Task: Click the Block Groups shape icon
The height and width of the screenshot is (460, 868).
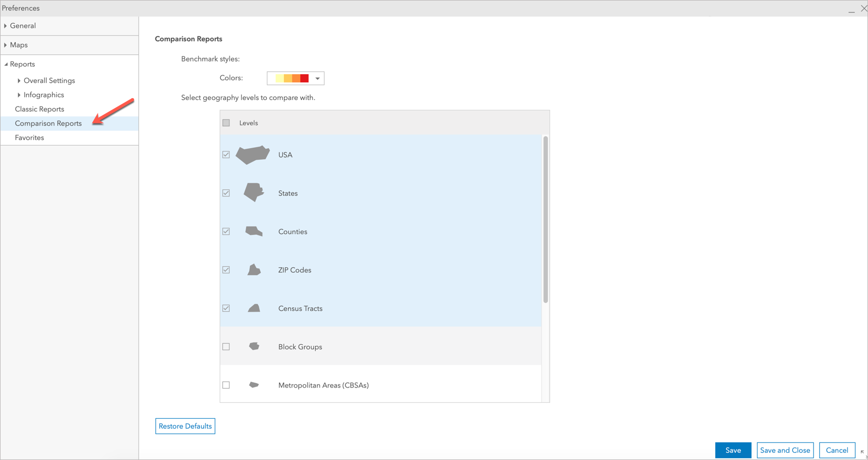Action: tap(254, 346)
